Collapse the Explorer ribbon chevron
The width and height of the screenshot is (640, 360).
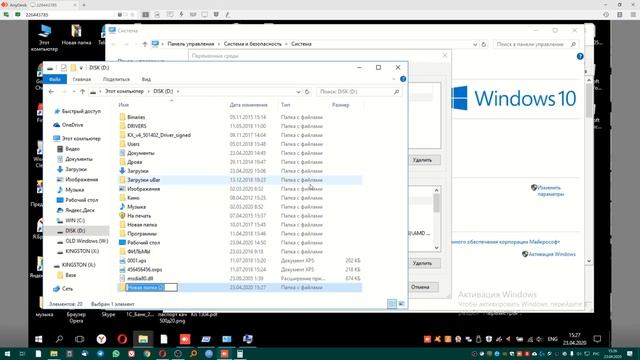pos(394,79)
